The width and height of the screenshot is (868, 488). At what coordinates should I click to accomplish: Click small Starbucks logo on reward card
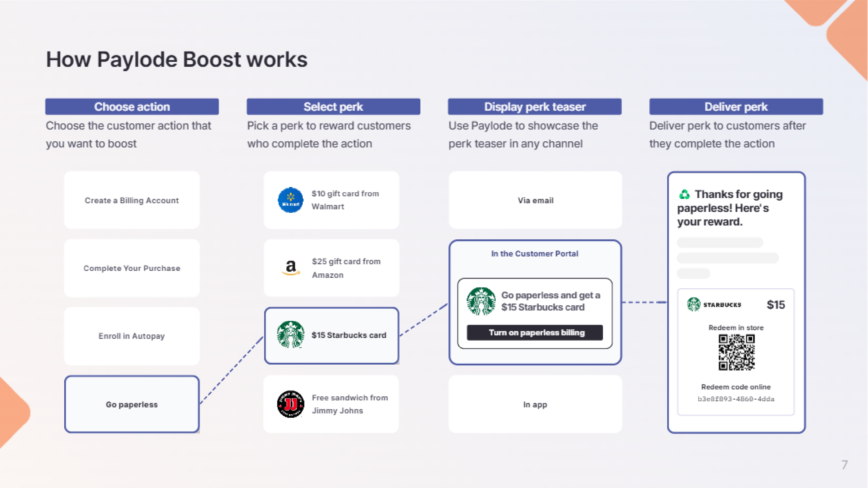(694, 304)
